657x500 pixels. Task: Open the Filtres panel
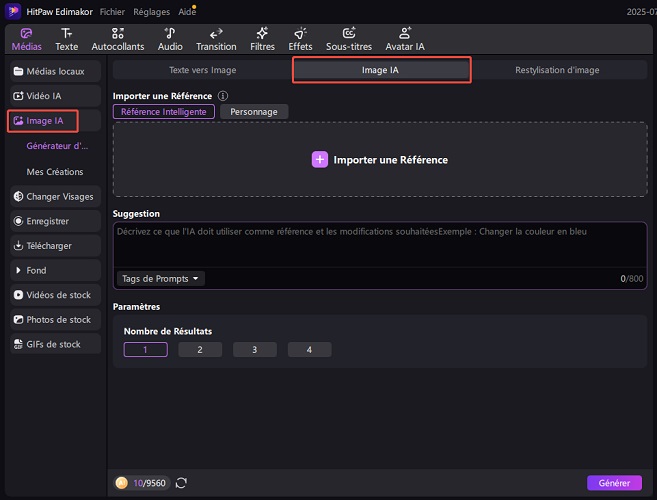[x=262, y=39]
